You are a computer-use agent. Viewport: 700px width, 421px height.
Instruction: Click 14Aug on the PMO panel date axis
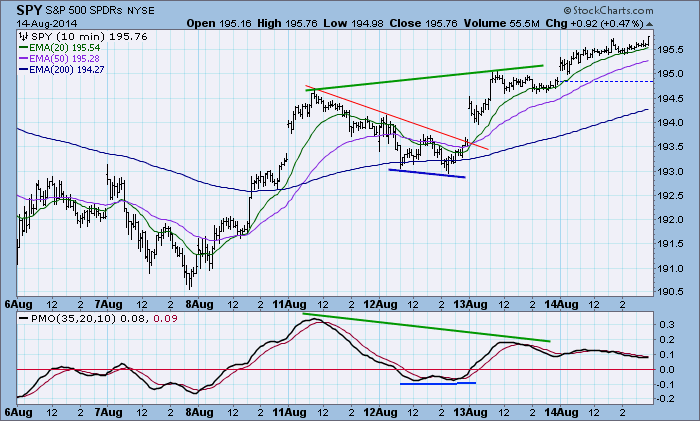(x=562, y=412)
